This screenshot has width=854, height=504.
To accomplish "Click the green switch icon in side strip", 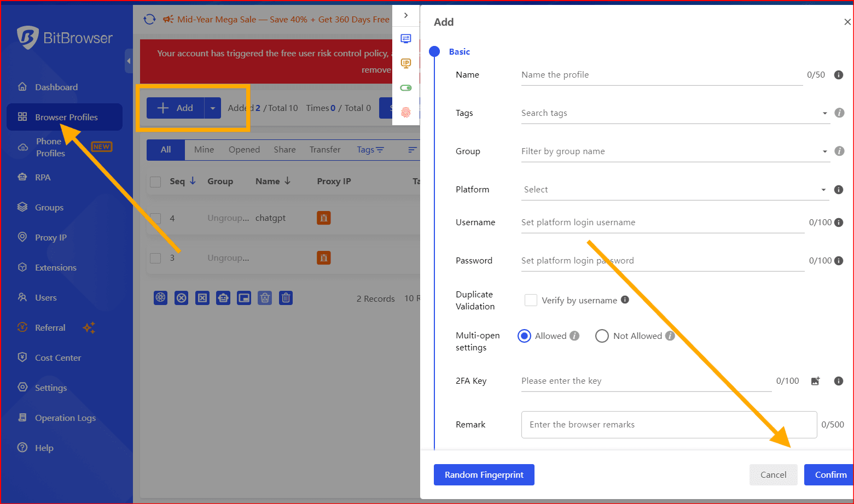I will (x=406, y=88).
